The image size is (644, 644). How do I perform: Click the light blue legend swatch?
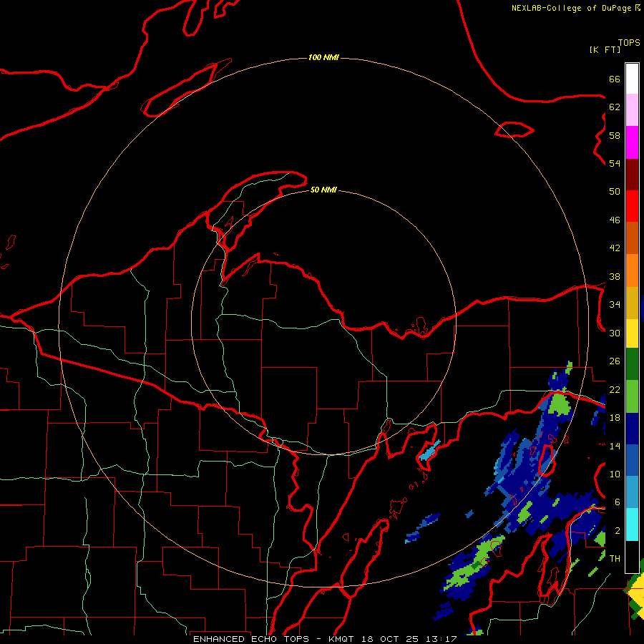tap(632, 492)
